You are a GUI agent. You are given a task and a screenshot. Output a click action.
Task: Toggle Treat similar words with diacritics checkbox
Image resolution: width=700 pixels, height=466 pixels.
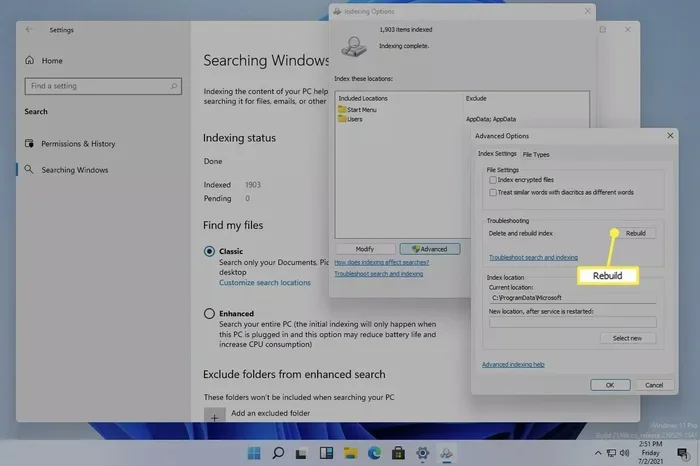pos(492,192)
